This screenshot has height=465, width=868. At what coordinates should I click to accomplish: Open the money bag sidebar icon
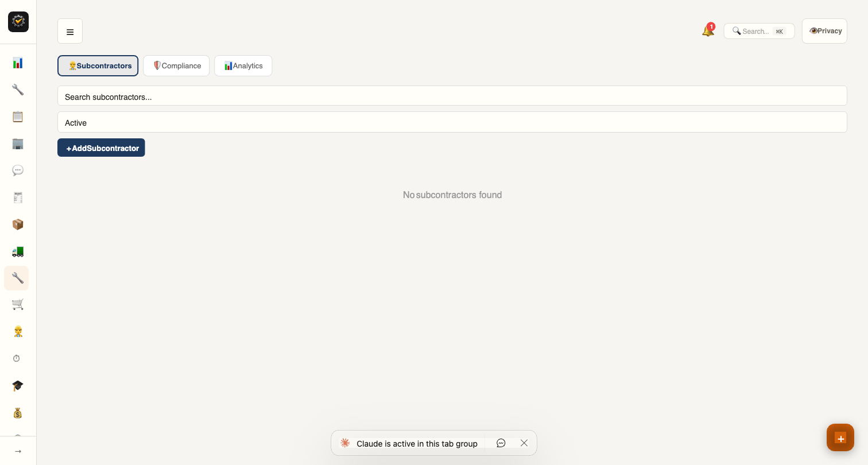point(18,413)
